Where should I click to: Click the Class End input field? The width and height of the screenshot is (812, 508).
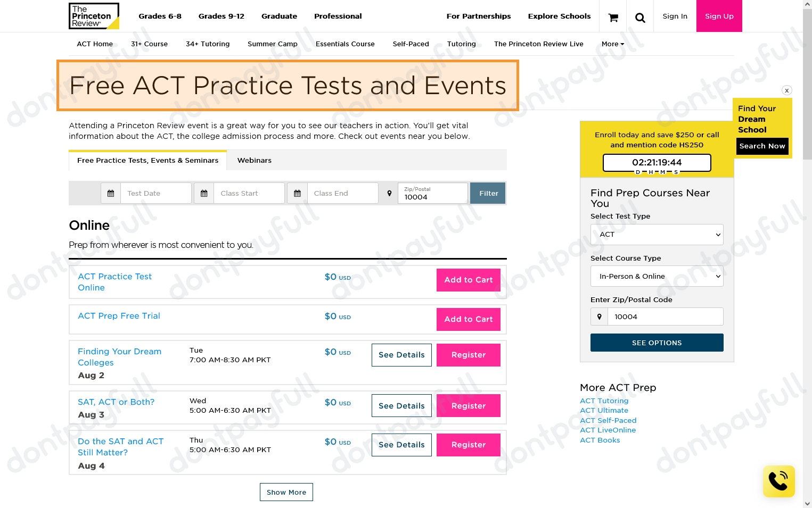pyautogui.click(x=343, y=193)
